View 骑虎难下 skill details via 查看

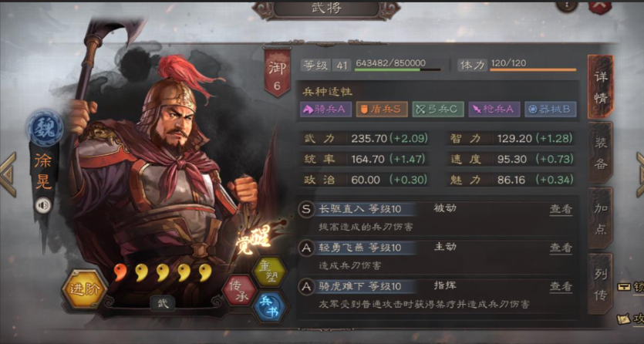[x=561, y=286]
